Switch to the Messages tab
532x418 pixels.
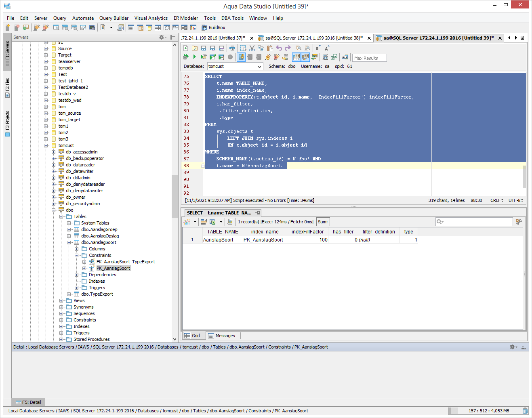coord(221,336)
